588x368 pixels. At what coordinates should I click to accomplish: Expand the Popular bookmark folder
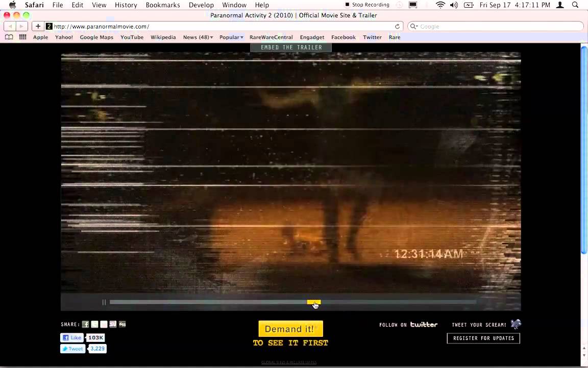[x=231, y=37]
